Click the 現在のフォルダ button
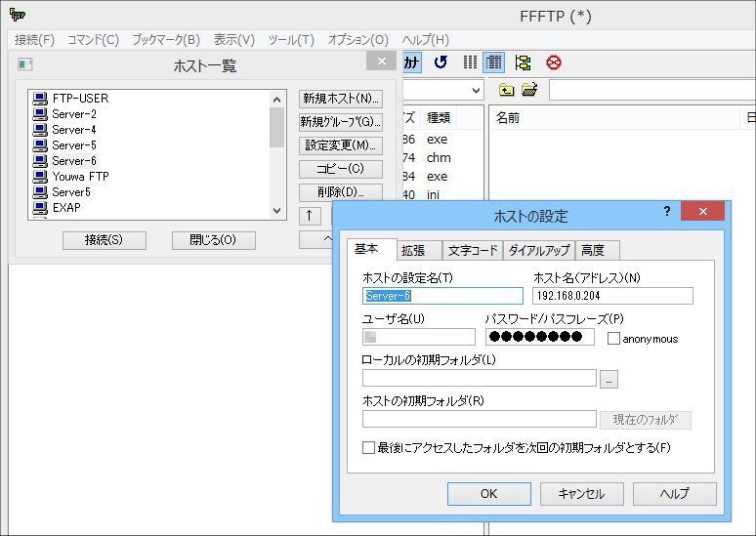This screenshot has width=756, height=536. click(645, 420)
